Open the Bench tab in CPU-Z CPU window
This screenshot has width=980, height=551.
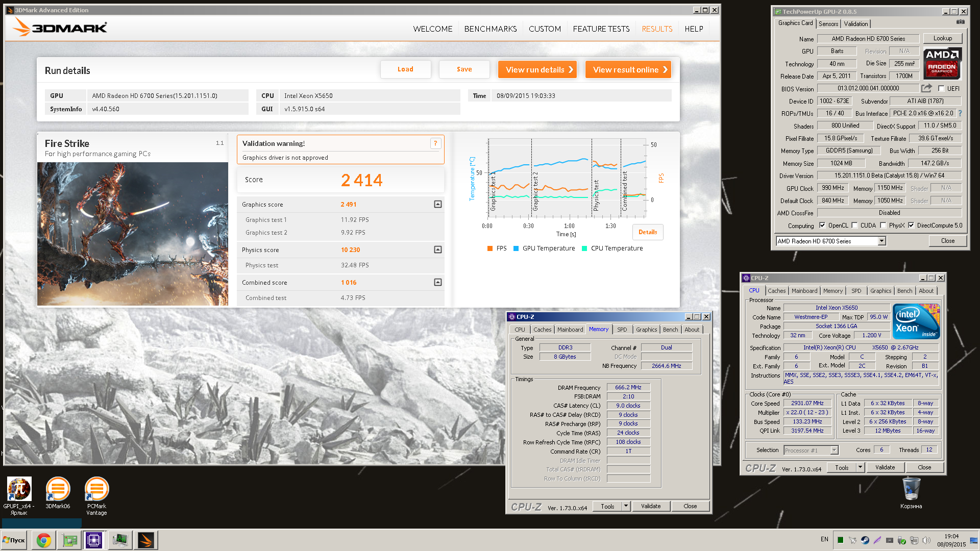coord(904,291)
